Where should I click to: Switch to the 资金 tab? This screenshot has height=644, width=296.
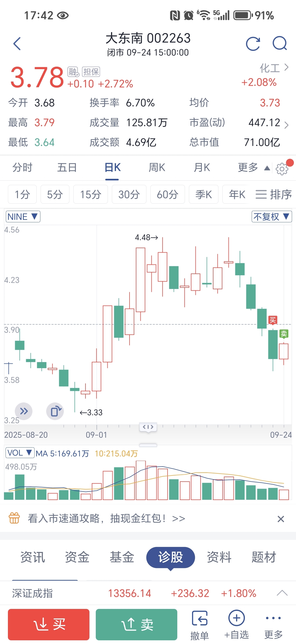pyautogui.click(x=77, y=557)
